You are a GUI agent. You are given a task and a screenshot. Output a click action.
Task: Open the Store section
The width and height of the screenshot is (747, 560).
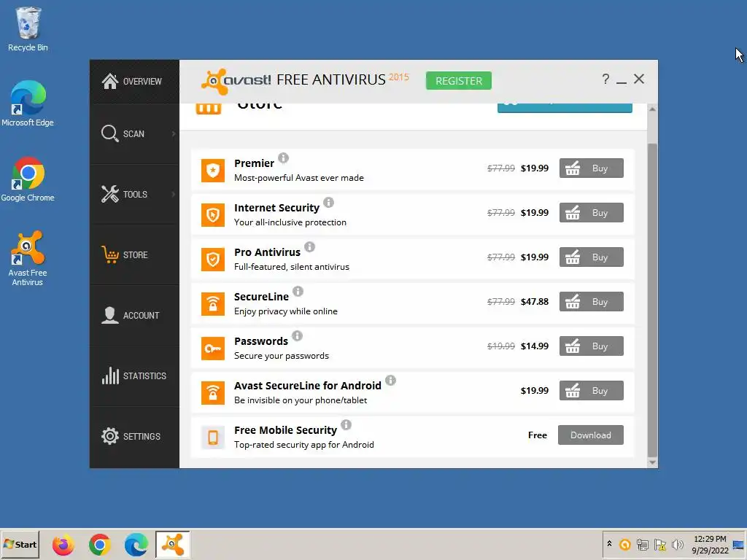tap(134, 254)
